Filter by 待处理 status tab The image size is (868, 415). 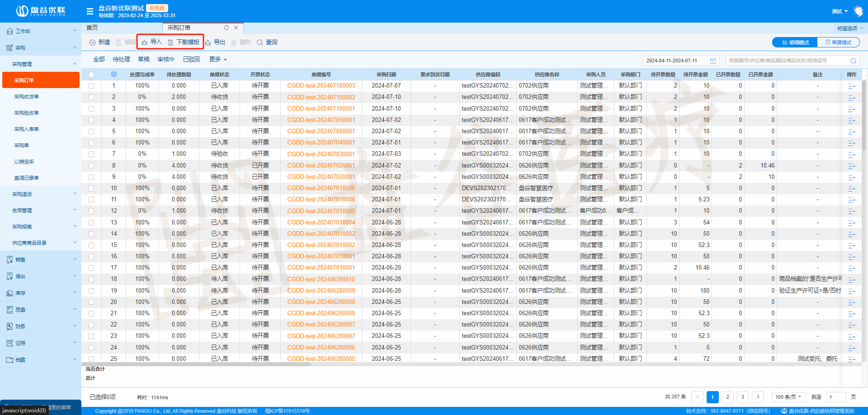tap(121, 59)
